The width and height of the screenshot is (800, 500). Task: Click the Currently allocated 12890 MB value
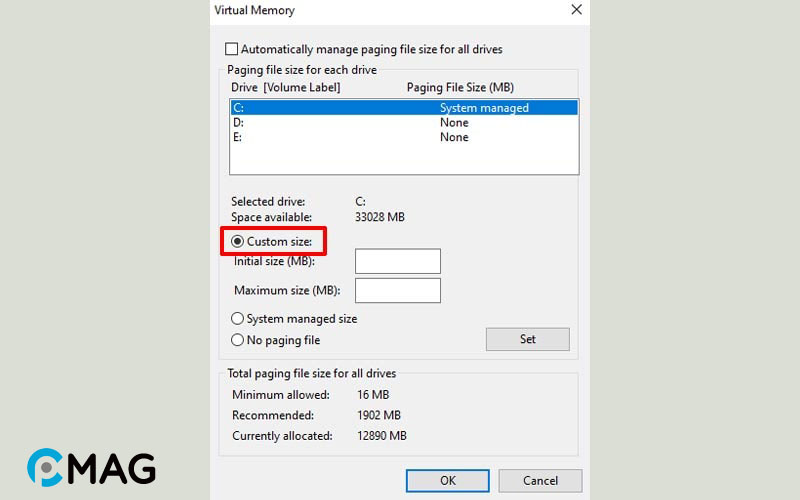coord(382,436)
